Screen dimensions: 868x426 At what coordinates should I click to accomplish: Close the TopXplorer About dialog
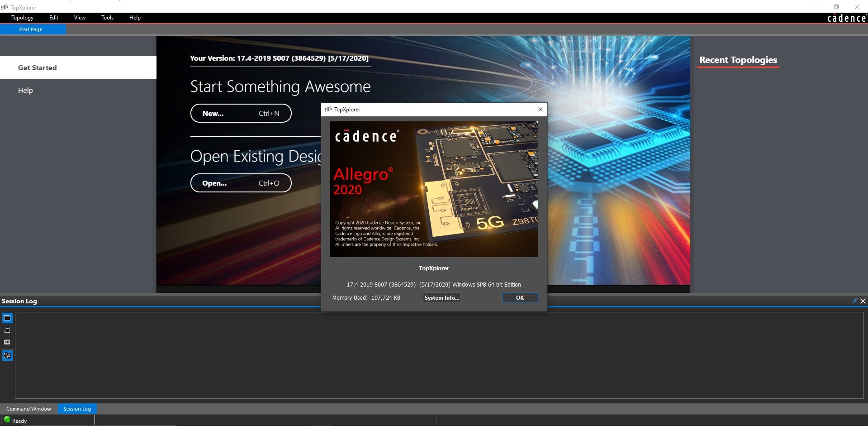click(x=540, y=109)
